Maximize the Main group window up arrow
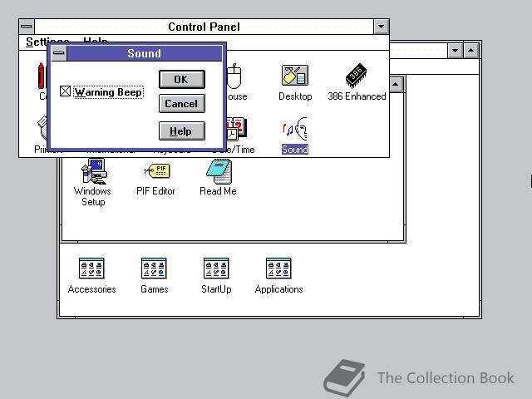The image size is (532, 399). [396, 85]
